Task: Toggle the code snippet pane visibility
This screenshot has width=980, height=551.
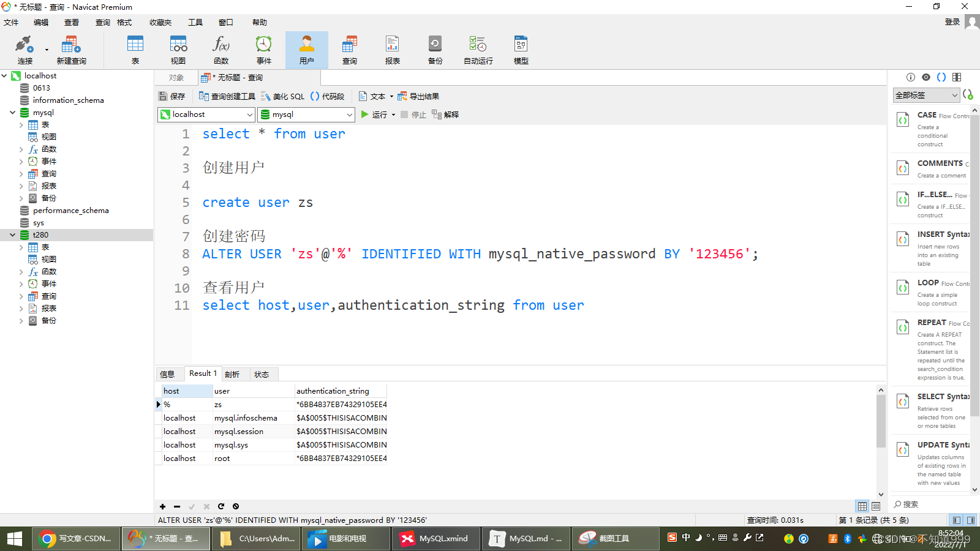Action: pos(941,77)
